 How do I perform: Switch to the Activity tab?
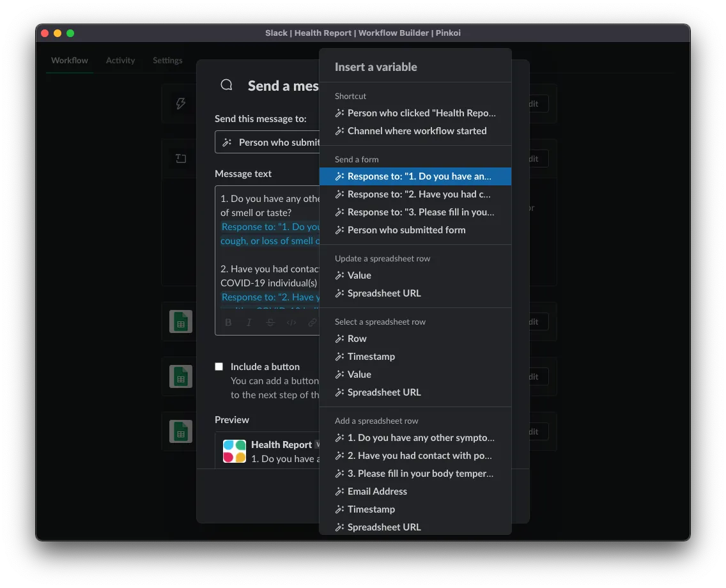point(120,61)
